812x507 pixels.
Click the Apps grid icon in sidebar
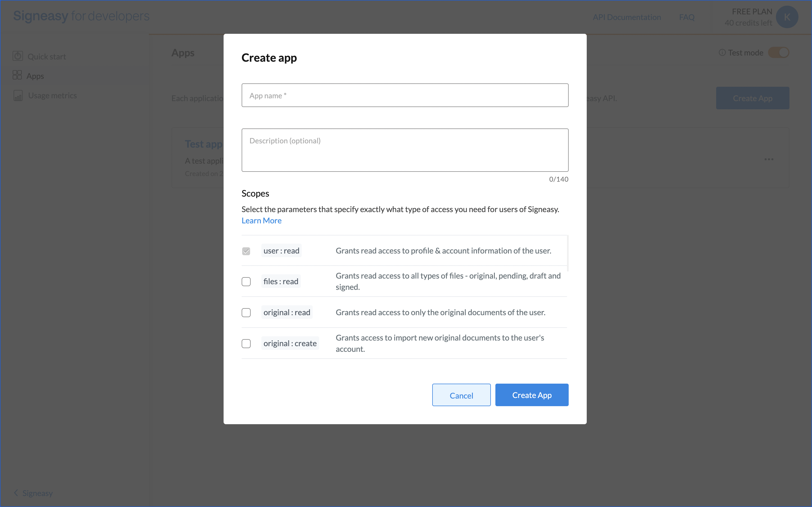(17, 75)
